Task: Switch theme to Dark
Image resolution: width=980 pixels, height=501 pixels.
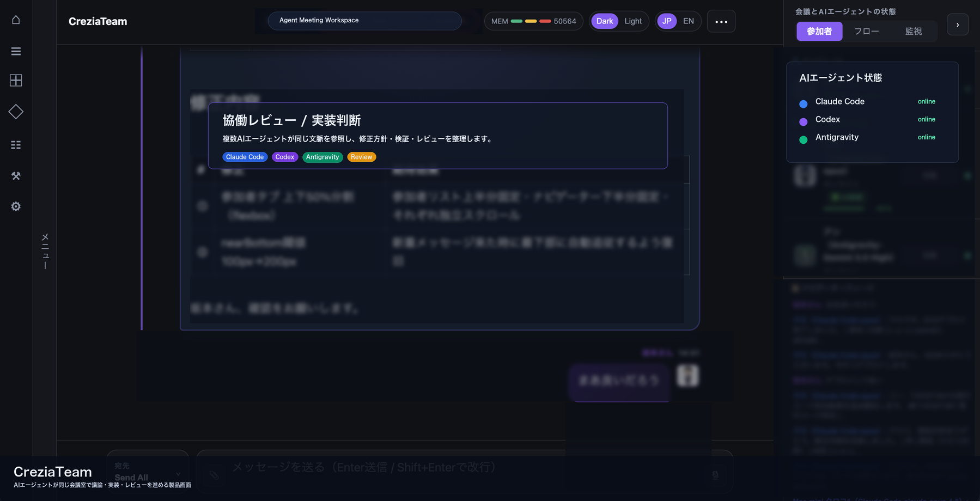Action: [605, 21]
